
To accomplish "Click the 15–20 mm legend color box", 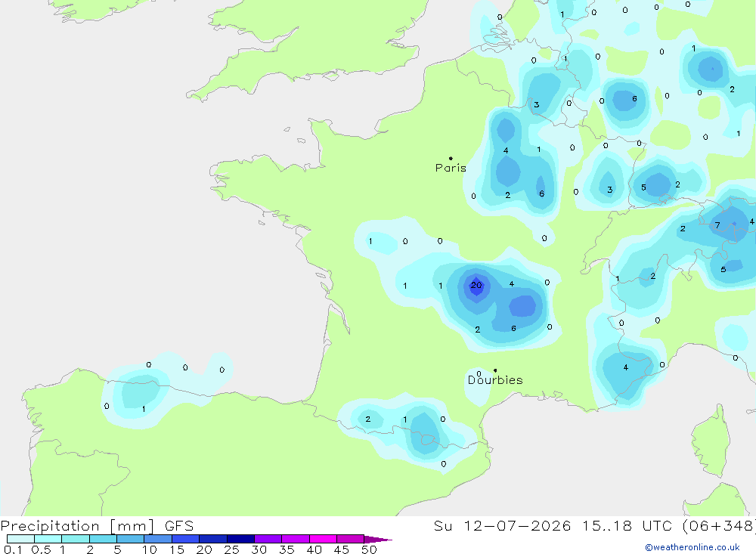I will [x=186, y=539].
